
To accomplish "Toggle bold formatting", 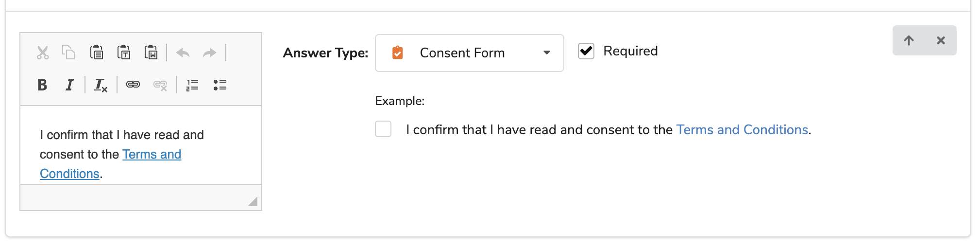I will click(42, 85).
